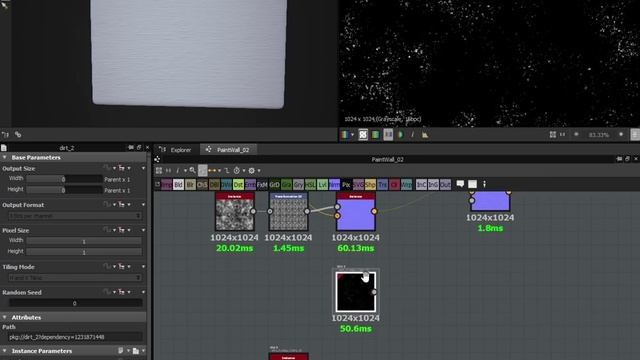Add a Gradient Map node via Gra shortcut

[x=287, y=185]
